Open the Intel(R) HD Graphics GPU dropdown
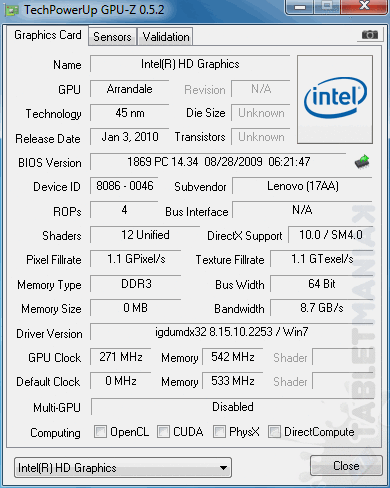This screenshot has height=488, width=390. point(123,468)
